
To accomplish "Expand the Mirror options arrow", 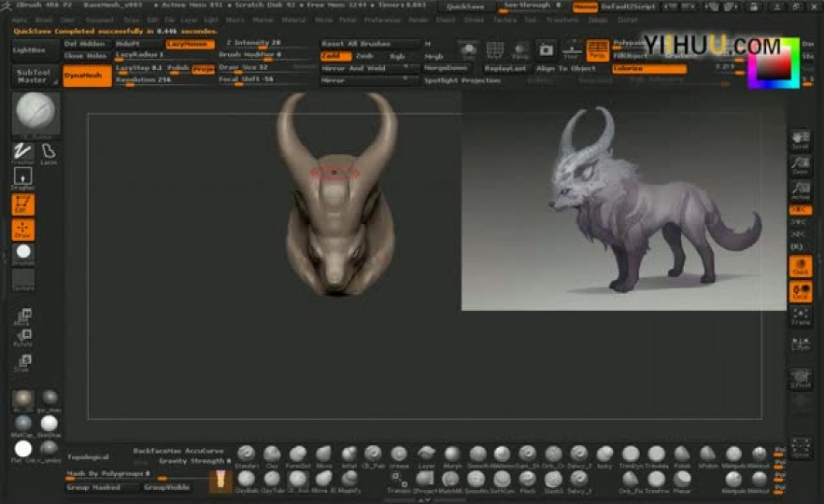I will pyautogui.click(x=405, y=80).
